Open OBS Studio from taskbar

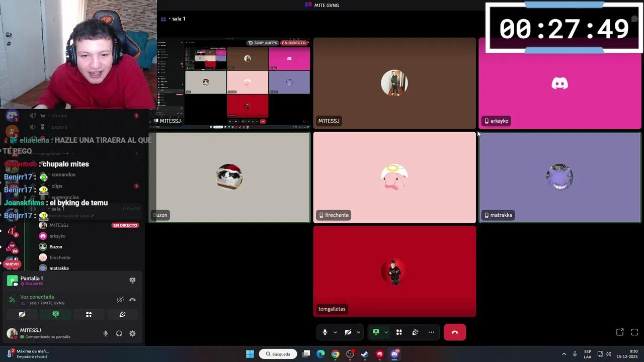[x=350, y=354]
